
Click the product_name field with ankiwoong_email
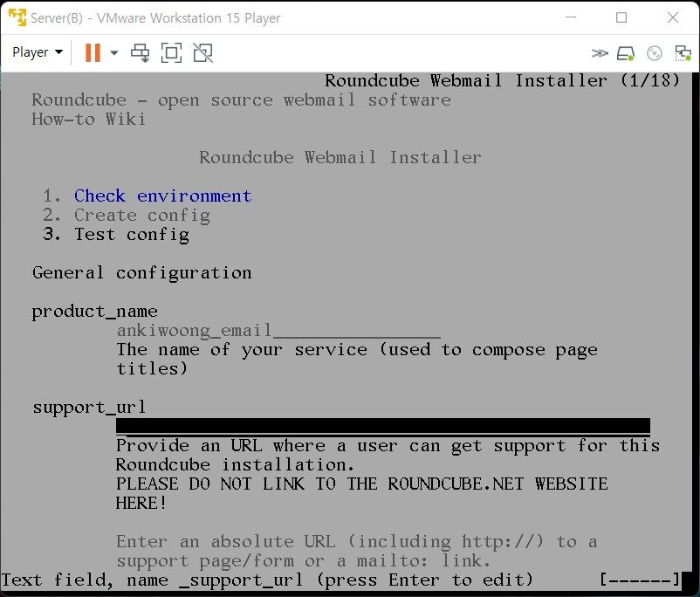278,331
